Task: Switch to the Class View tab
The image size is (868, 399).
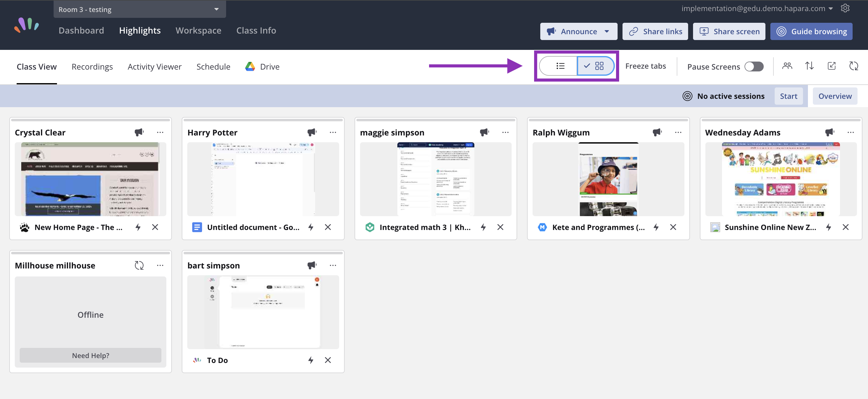Action: pyautogui.click(x=37, y=67)
